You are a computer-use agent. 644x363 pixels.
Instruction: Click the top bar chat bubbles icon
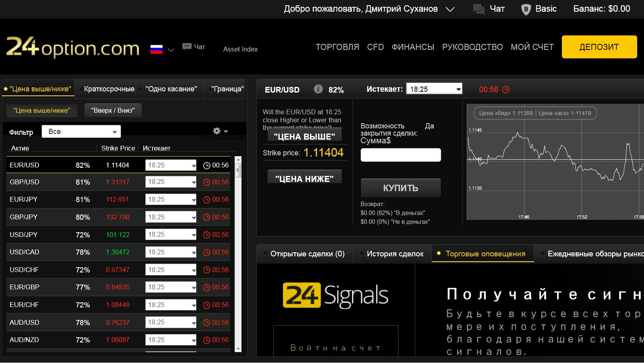point(479,9)
